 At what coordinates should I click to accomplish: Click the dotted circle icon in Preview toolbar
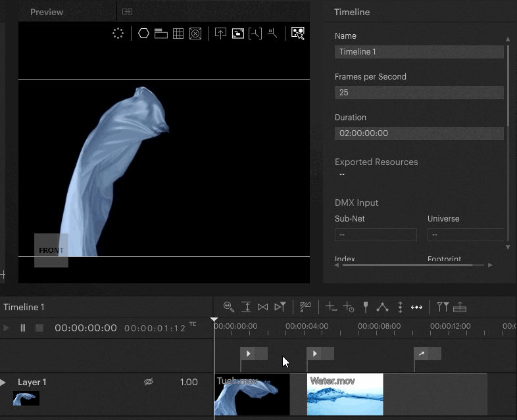[118, 34]
